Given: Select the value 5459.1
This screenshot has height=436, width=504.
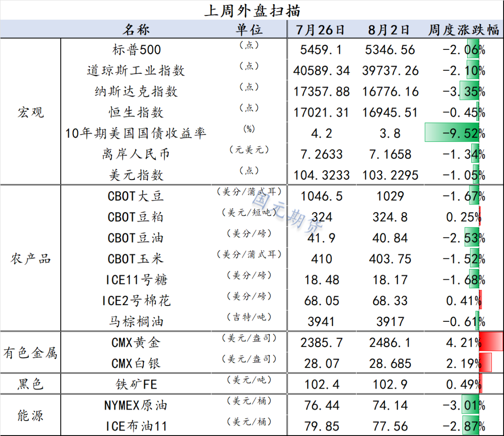Looking at the screenshot, I should coord(321,50).
